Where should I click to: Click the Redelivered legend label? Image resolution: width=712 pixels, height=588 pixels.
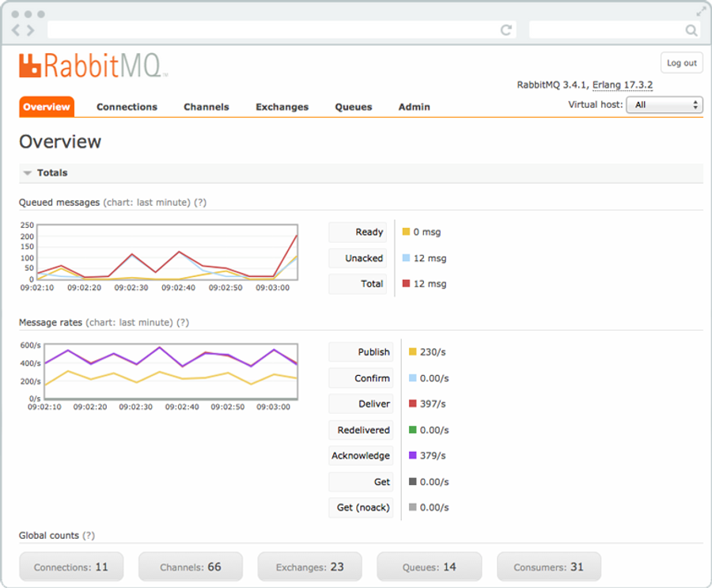pyautogui.click(x=361, y=430)
